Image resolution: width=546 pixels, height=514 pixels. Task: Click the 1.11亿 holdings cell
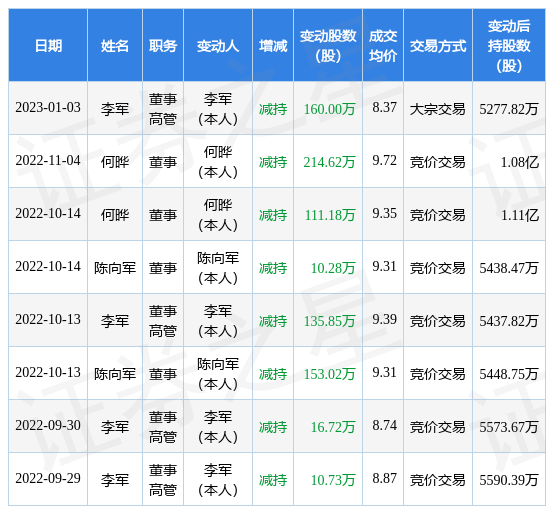(520, 215)
